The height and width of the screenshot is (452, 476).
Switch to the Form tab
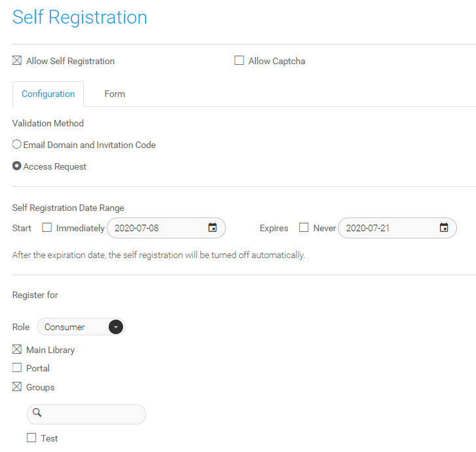click(x=115, y=94)
